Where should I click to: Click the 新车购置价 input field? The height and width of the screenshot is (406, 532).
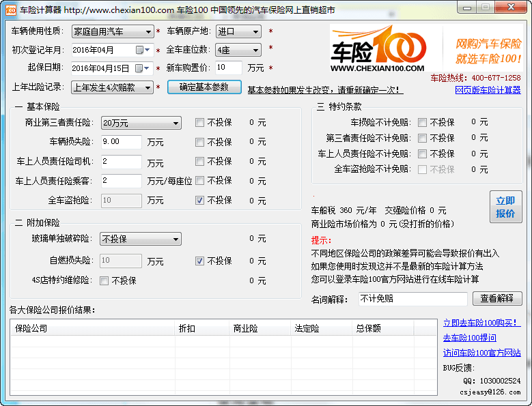(x=228, y=68)
